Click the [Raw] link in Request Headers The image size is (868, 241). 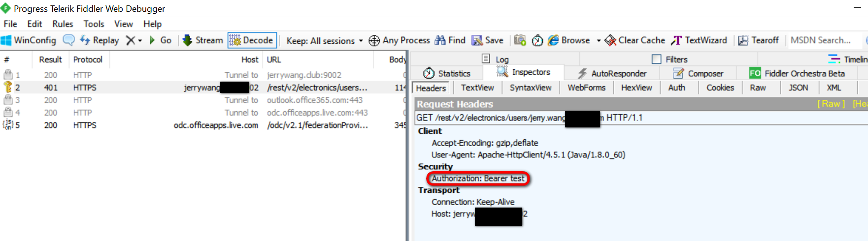(x=831, y=104)
